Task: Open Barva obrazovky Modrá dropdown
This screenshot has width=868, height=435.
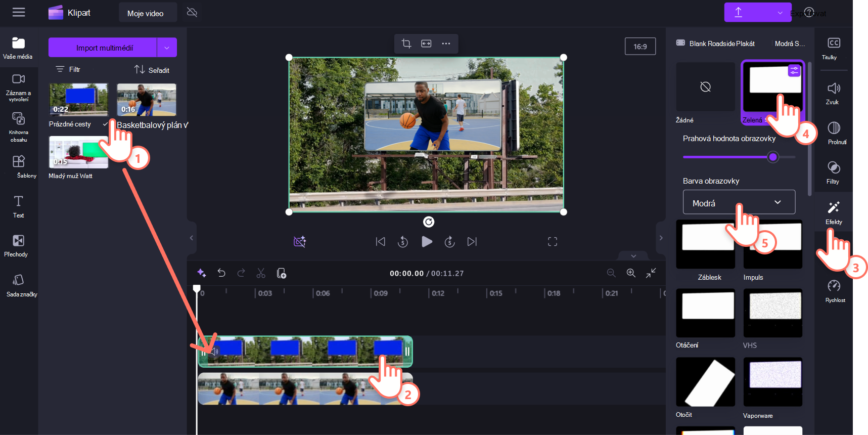Action: (x=739, y=202)
